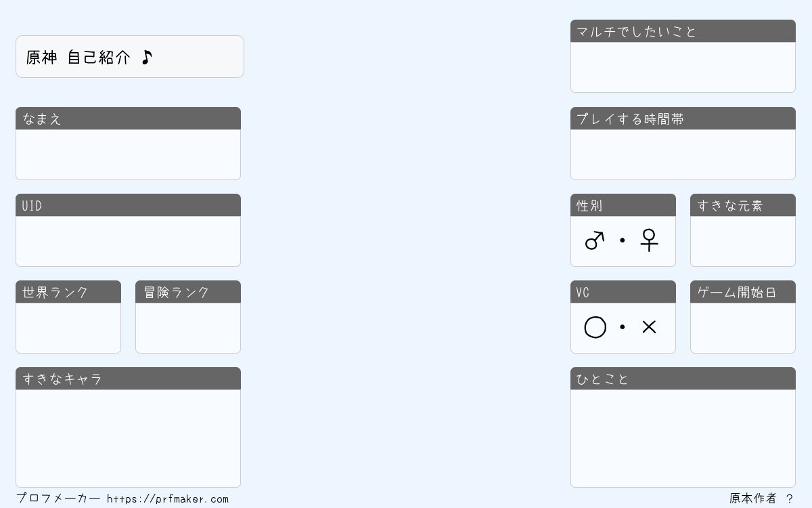
Task: Select the male ♂ gender symbol
Action: point(594,240)
